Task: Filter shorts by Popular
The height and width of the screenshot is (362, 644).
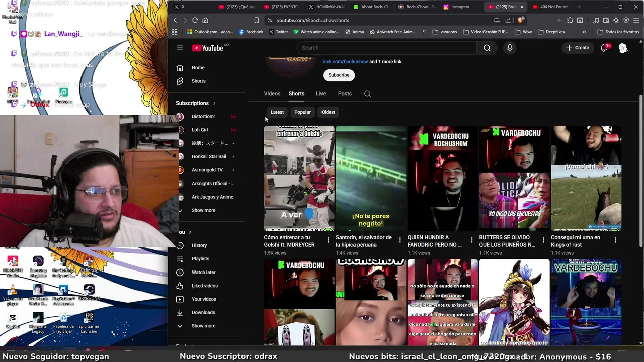Action: (302, 112)
